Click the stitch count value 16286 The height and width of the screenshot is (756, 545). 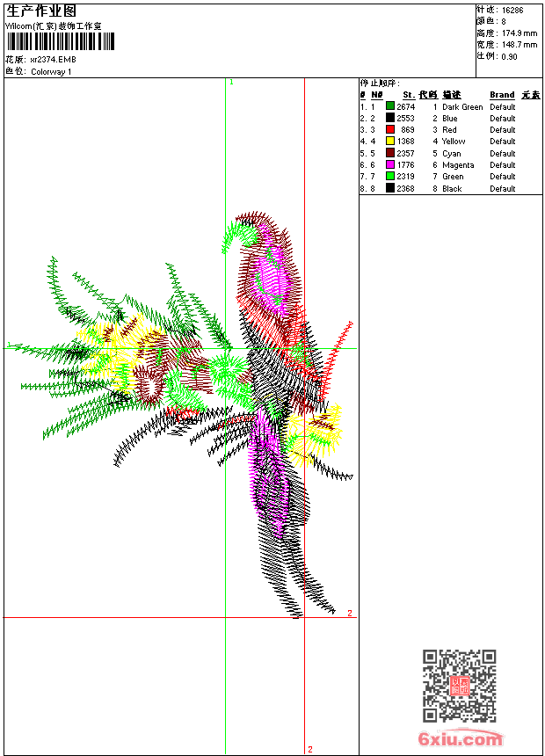pos(512,11)
